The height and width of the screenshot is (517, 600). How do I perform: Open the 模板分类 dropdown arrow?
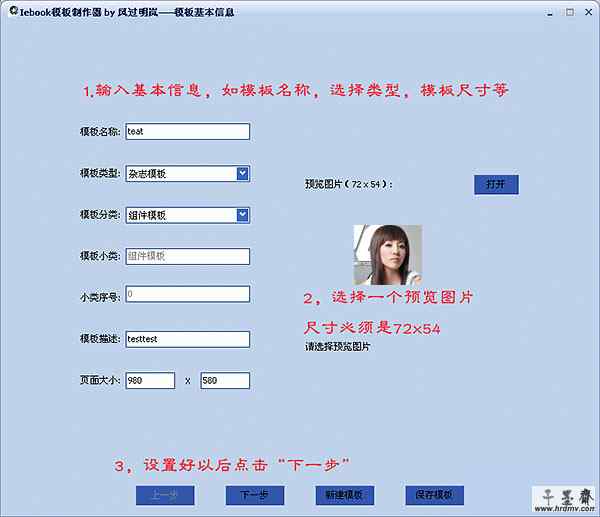[x=243, y=215]
